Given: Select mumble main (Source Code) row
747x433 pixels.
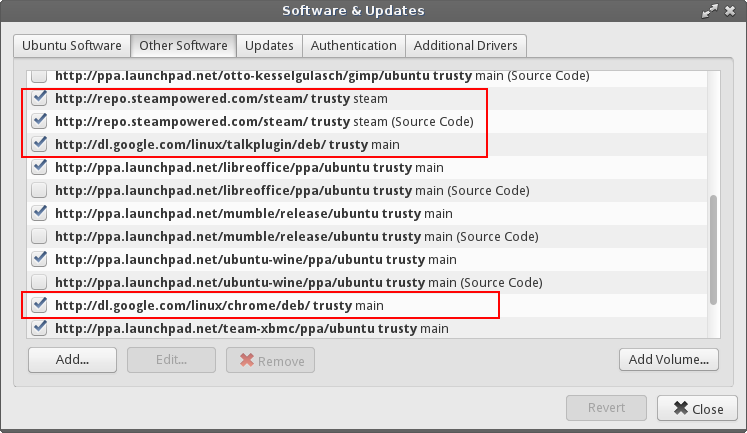Looking at the screenshot, I should [367, 236].
